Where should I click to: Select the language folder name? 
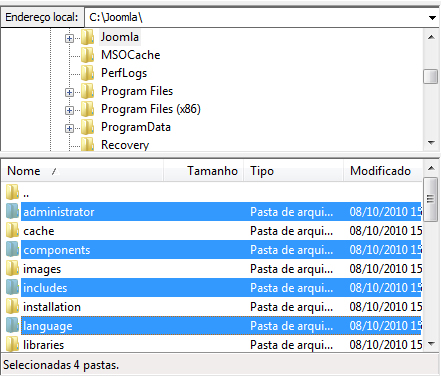tap(47, 326)
